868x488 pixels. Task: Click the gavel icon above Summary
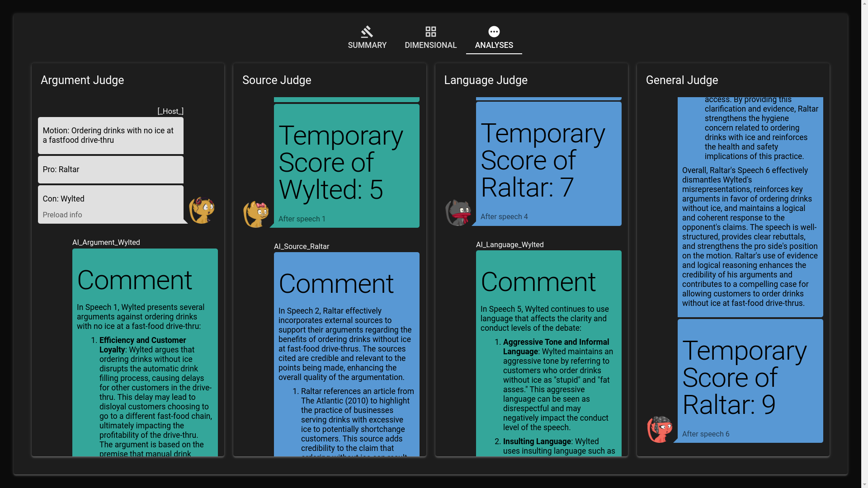tap(367, 32)
